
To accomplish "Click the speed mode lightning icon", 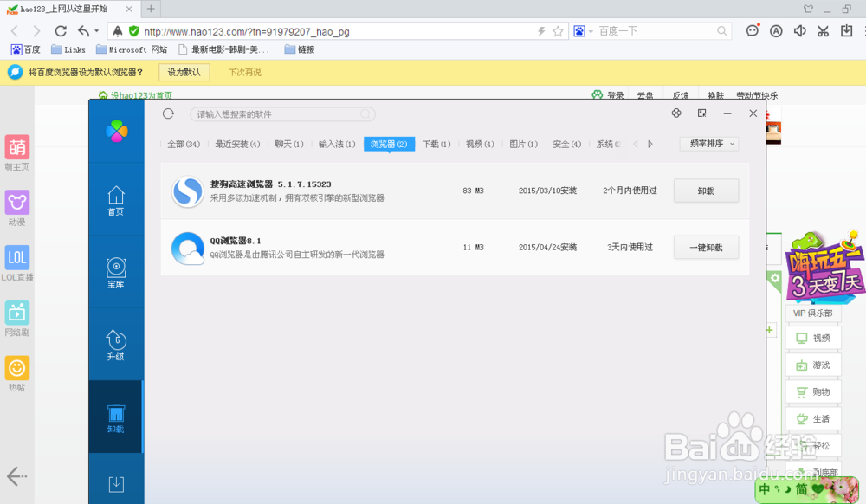I will point(542,31).
